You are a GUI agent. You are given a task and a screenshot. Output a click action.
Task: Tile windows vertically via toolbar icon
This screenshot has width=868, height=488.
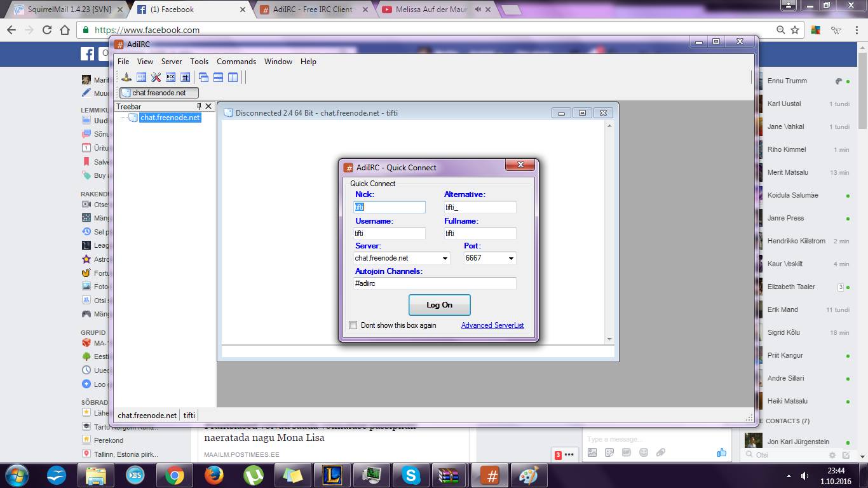[233, 78]
